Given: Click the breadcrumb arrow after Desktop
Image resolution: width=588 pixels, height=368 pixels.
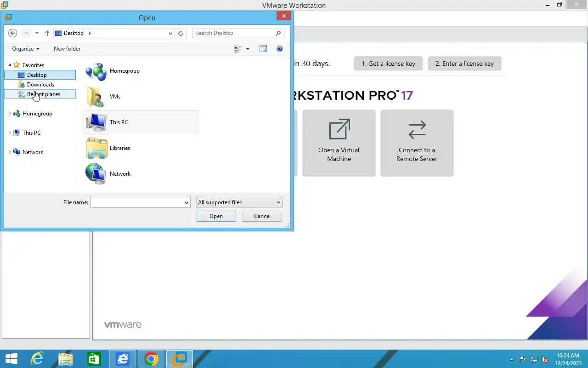Looking at the screenshot, I should point(90,33).
